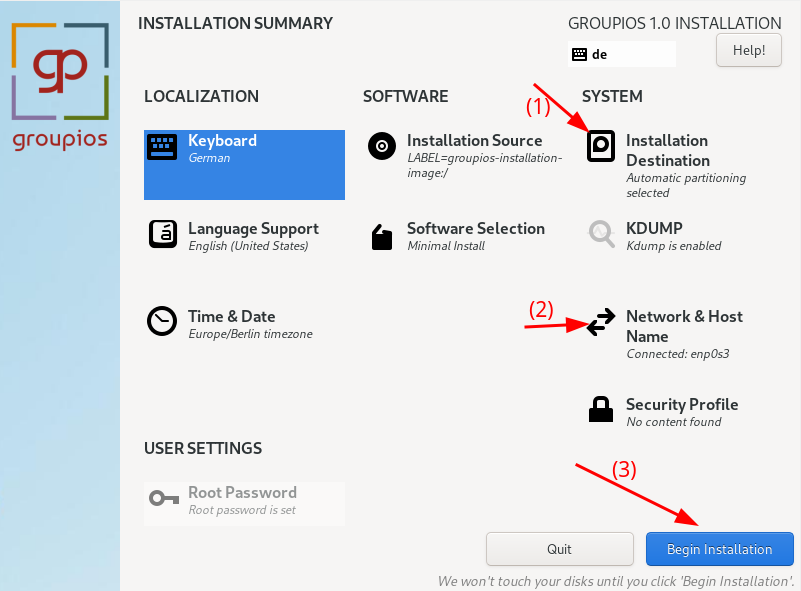Open Software Selection via the package icon
801x591 pixels.
tap(381, 237)
